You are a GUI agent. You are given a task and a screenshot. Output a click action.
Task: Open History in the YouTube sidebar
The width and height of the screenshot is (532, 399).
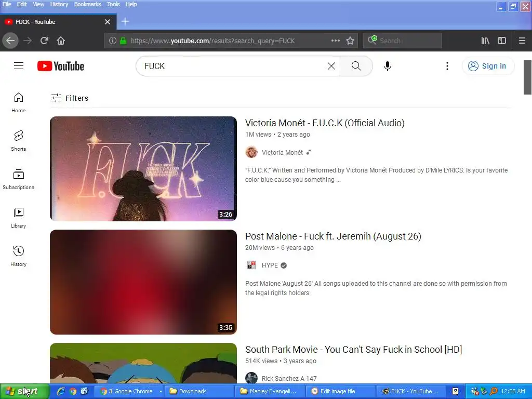[x=18, y=256]
